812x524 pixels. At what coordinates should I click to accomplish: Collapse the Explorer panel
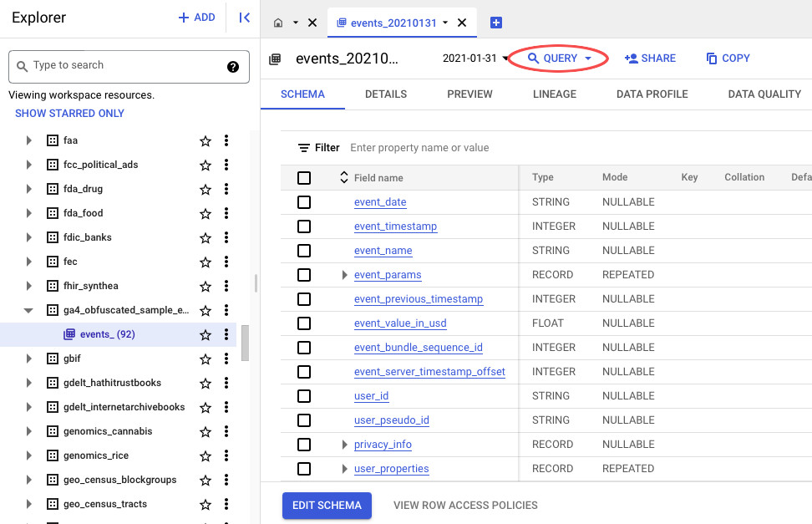(x=245, y=18)
